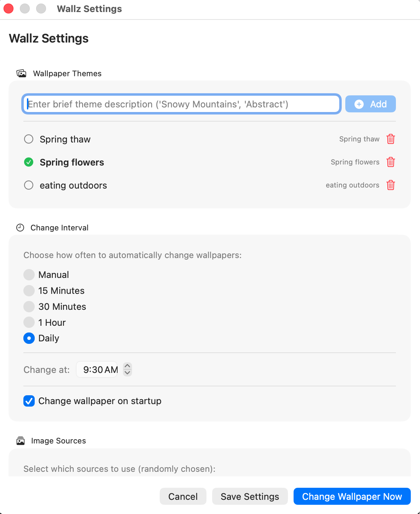Click the Wallpaper Themes photo icon
420x514 pixels.
22,73
